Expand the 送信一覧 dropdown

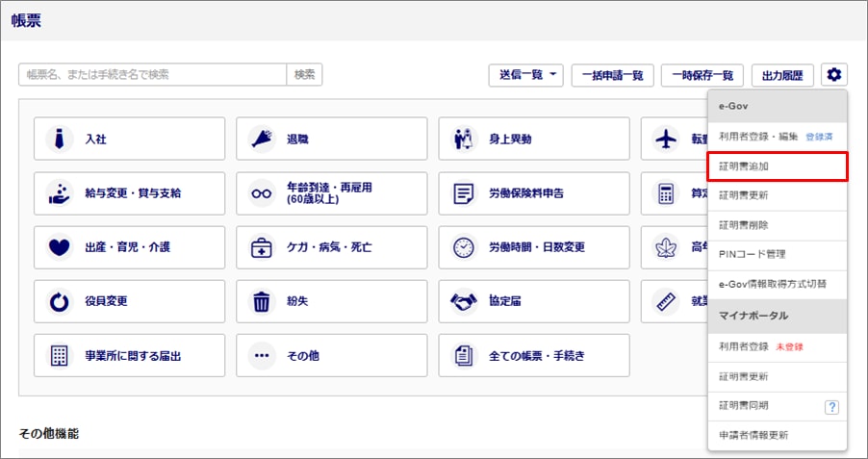[525, 75]
